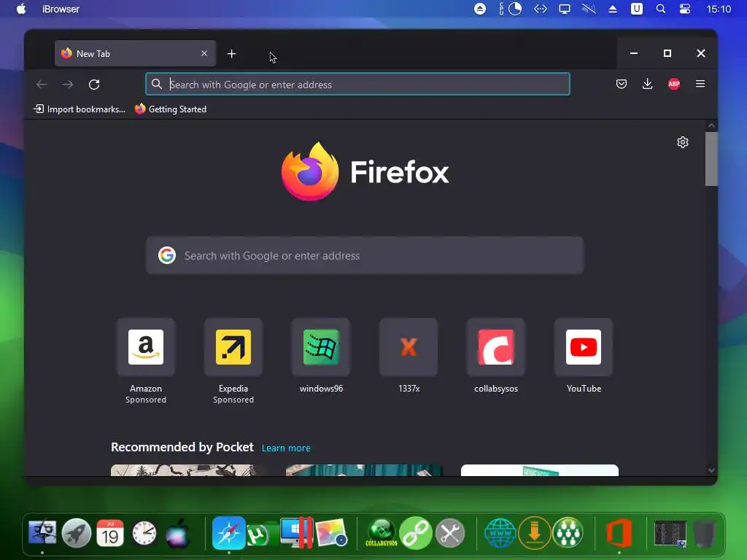Click the Recommended by Pocket heading
This screenshot has height=560, width=747.
[182, 447]
